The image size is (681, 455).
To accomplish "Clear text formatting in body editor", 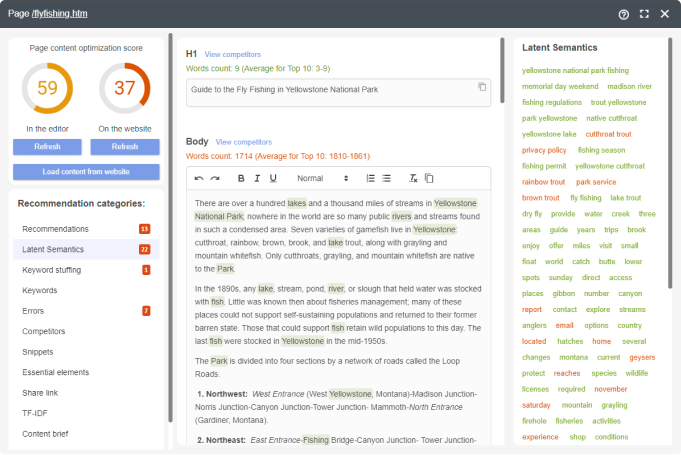I will tap(413, 178).
